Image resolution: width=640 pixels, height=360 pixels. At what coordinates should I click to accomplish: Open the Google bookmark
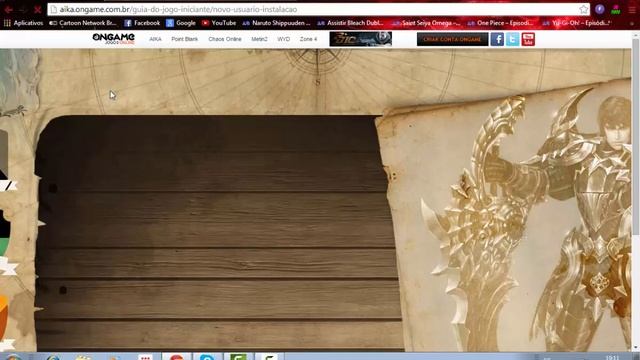click(x=181, y=23)
